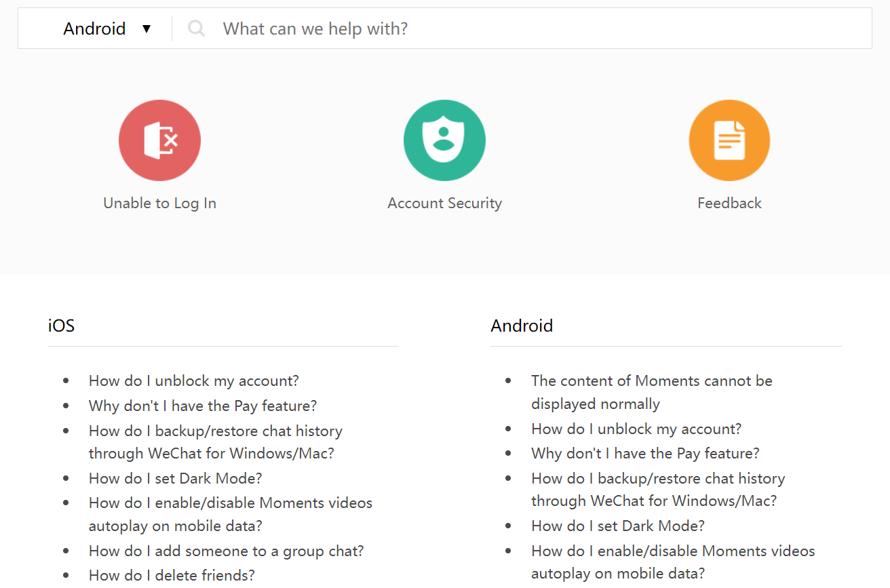Viewport: 890px width, 588px height.
Task: Open Android 'How do I set Dark Mode?' article
Action: [618, 526]
